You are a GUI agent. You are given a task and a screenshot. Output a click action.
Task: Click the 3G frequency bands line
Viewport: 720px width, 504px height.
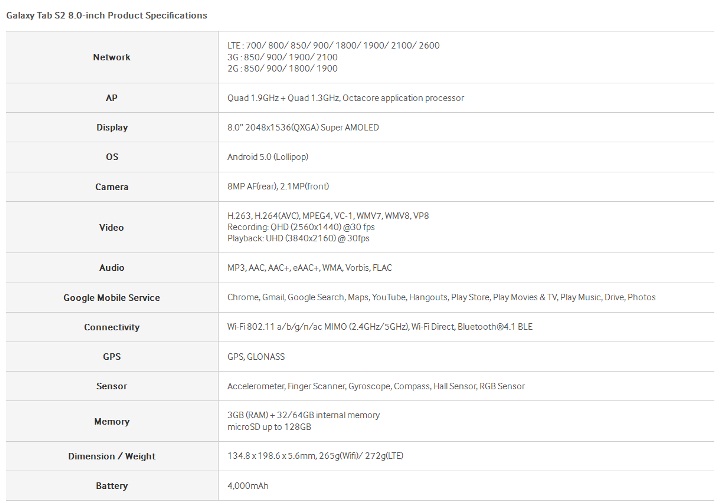point(282,57)
